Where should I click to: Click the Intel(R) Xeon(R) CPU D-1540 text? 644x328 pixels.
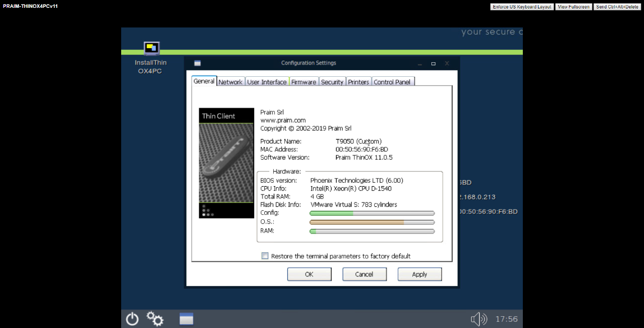tap(351, 188)
